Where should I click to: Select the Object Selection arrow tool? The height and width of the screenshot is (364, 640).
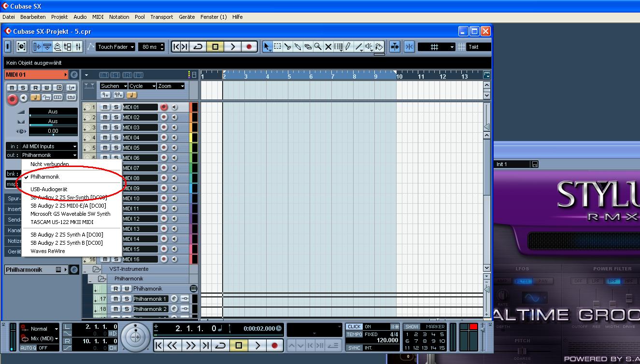(267, 47)
